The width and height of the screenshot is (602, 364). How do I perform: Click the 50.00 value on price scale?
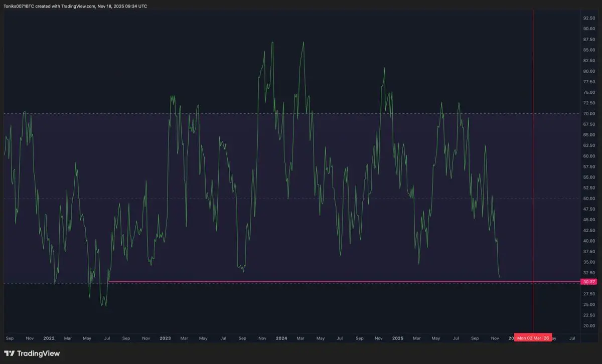(588, 199)
